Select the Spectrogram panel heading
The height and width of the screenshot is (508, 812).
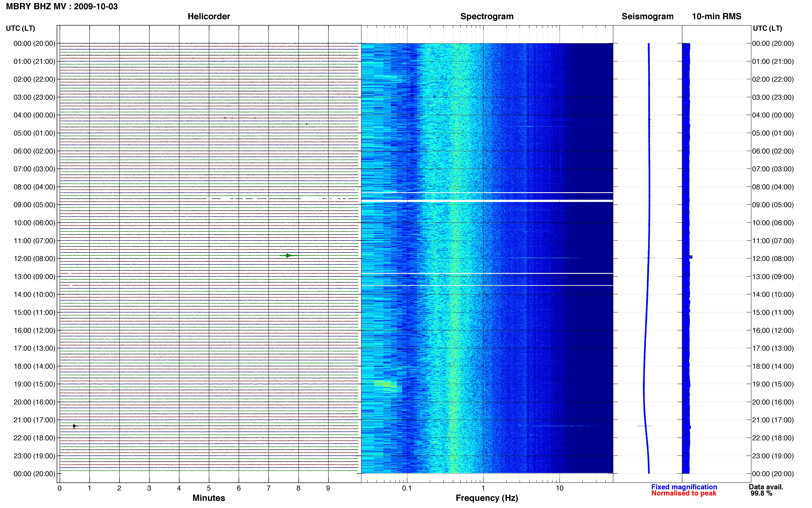[487, 16]
